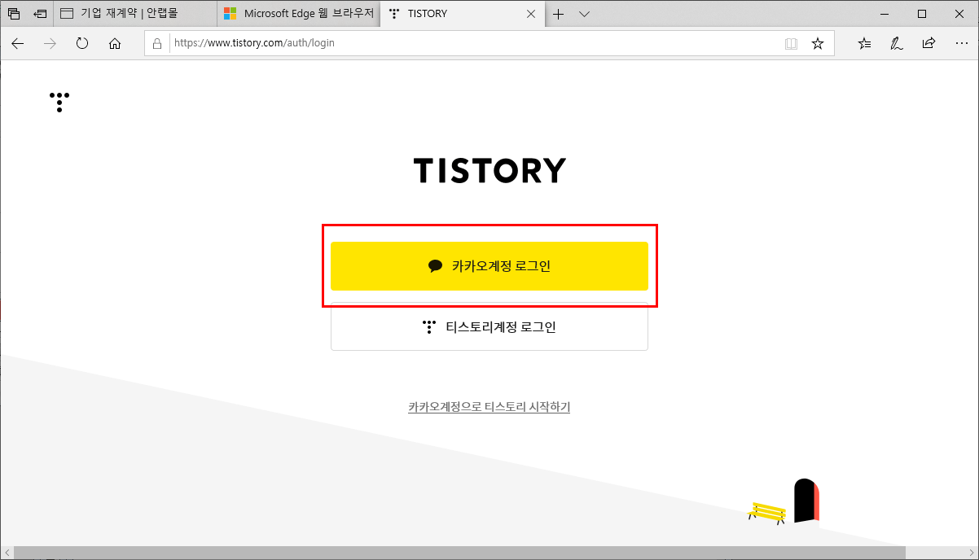The image size is (979, 560).
Task: Refresh the page with reload icon
Action: (x=81, y=43)
